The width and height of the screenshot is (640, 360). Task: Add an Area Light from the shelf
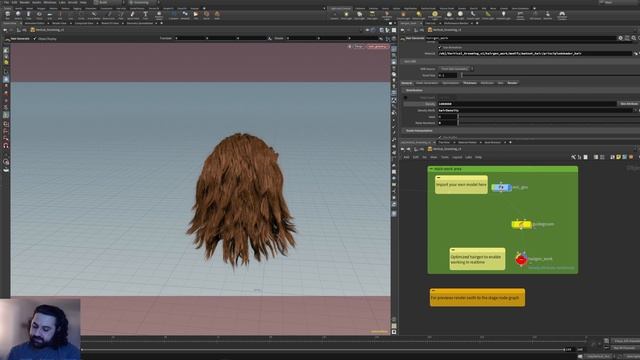372,15
